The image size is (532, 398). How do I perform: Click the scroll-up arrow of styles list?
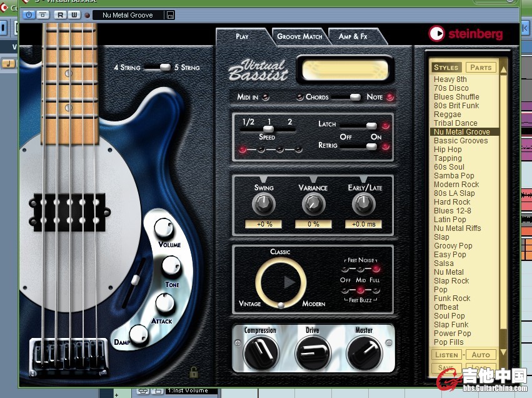pos(503,69)
